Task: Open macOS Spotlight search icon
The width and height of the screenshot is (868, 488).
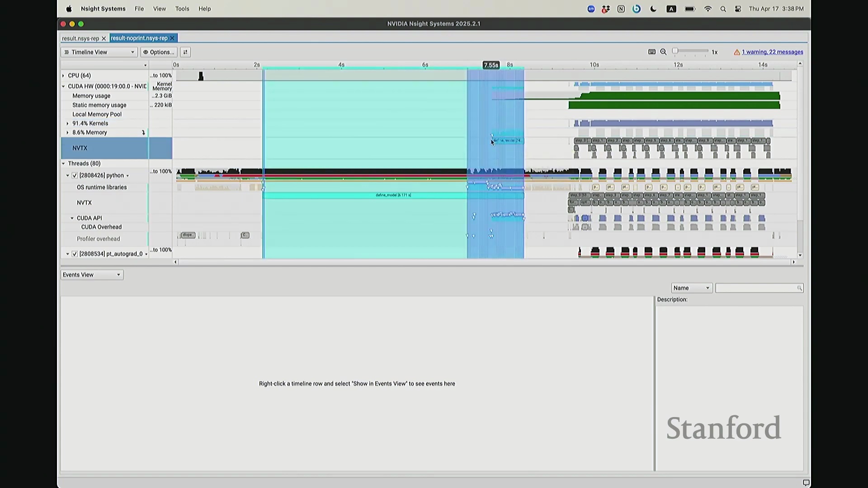Action: click(x=723, y=9)
